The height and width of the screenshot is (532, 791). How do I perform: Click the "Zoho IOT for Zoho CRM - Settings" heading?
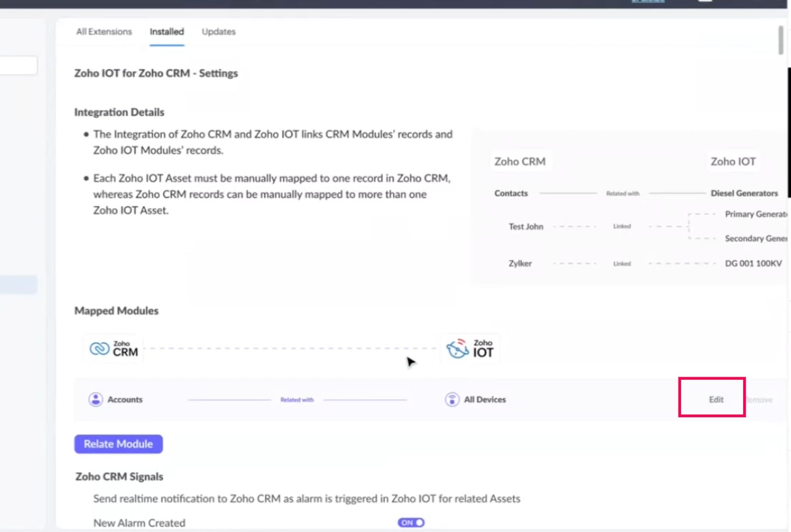point(156,73)
